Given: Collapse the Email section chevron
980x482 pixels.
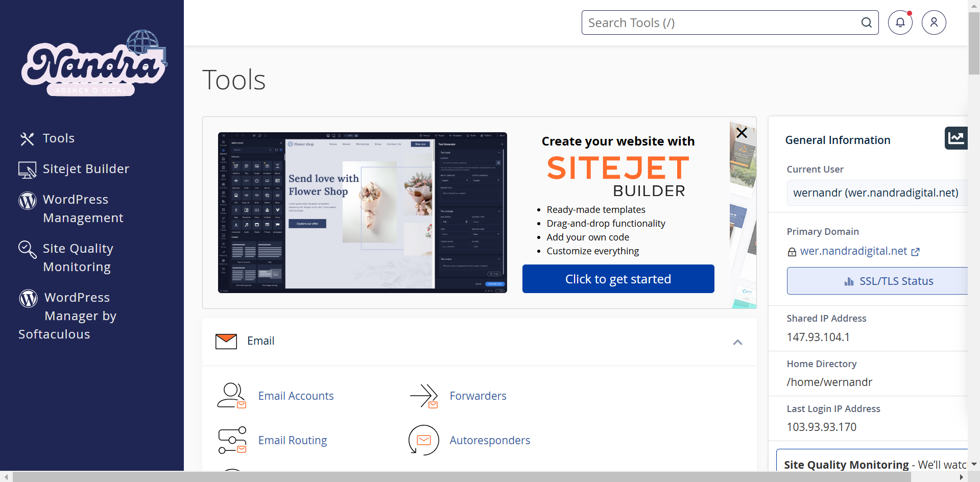Looking at the screenshot, I should click(737, 342).
